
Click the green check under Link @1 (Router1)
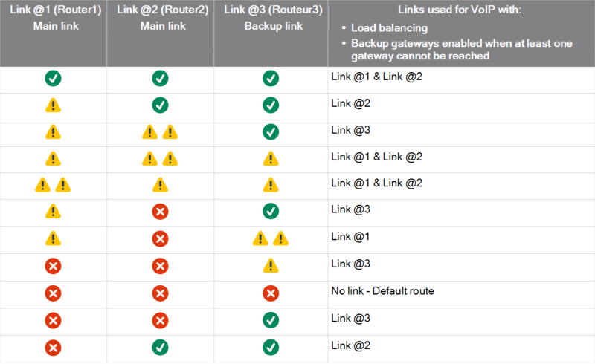(53, 78)
